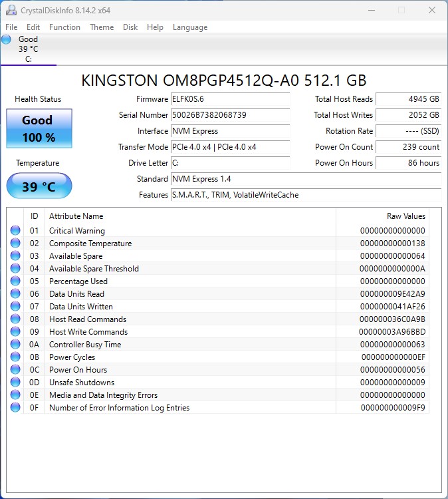Select the C: drive status orb at top
448x499 pixels.
6,39
